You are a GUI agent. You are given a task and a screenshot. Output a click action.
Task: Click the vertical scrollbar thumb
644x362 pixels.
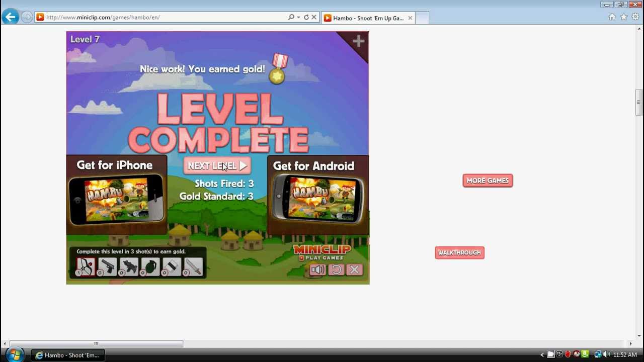[639, 103]
